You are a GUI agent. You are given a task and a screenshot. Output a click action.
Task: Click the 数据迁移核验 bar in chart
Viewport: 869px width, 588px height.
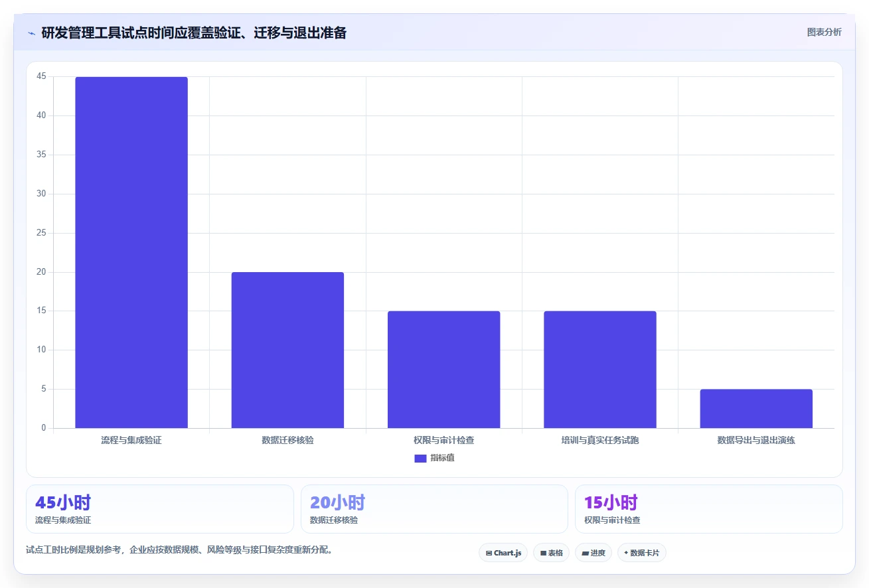(x=287, y=350)
